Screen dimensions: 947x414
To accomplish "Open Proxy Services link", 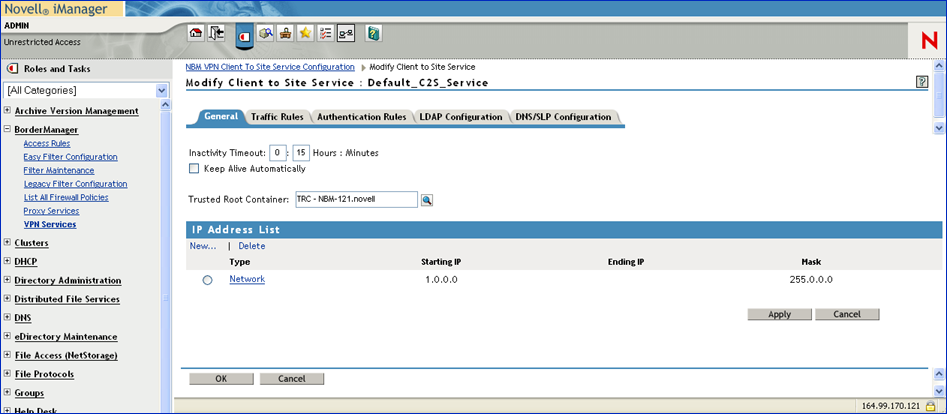I will click(51, 211).
